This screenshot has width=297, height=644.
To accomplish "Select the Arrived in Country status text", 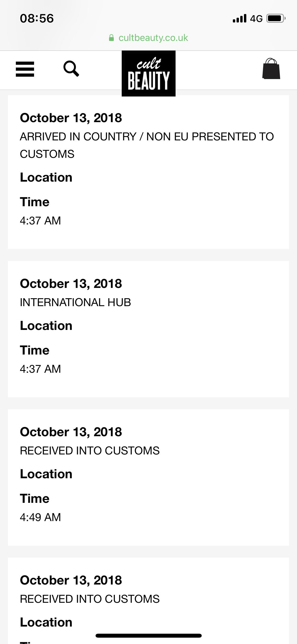I will click(x=147, y=145).
